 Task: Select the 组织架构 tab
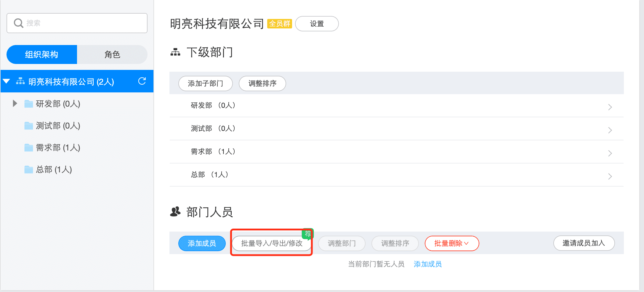pos(42,54)
